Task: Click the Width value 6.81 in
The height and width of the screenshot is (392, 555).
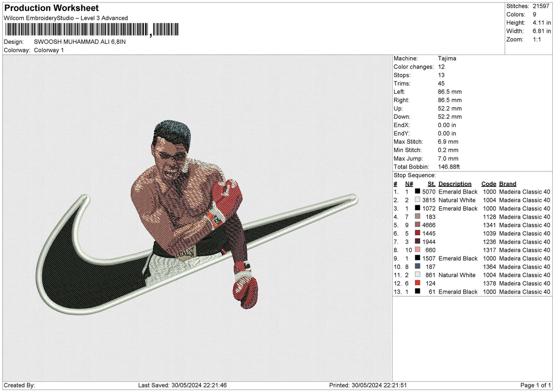Action: click(x=542, y=31)
